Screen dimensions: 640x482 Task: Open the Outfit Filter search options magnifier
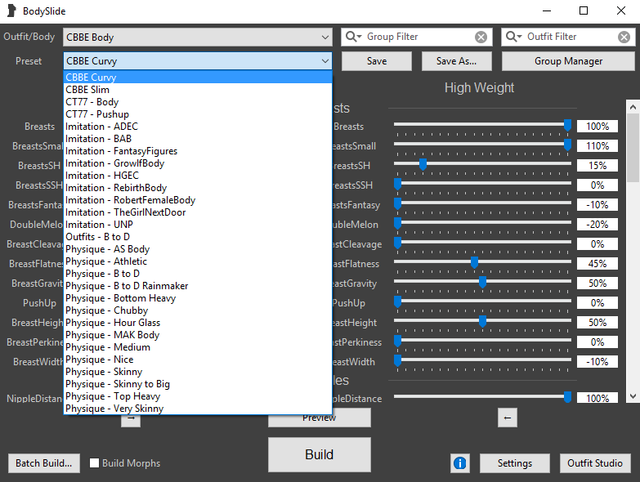point(514,37)
